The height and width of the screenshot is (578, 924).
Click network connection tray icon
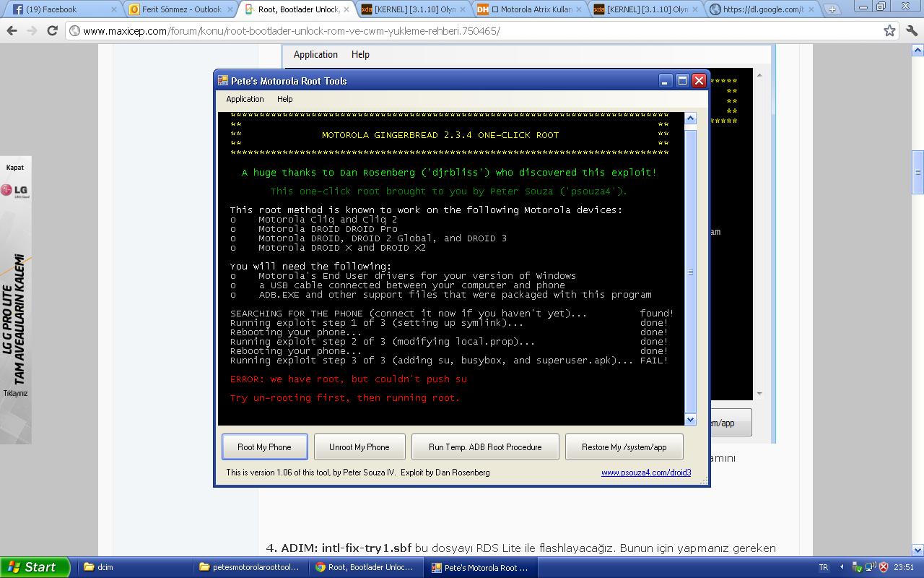point(871,567)
